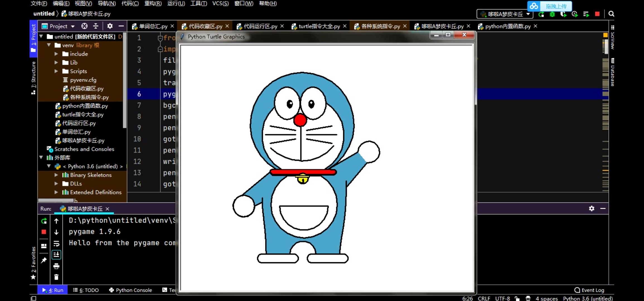Start debugging with the green bug icon

pyautogui.click(x=552, y=14)
